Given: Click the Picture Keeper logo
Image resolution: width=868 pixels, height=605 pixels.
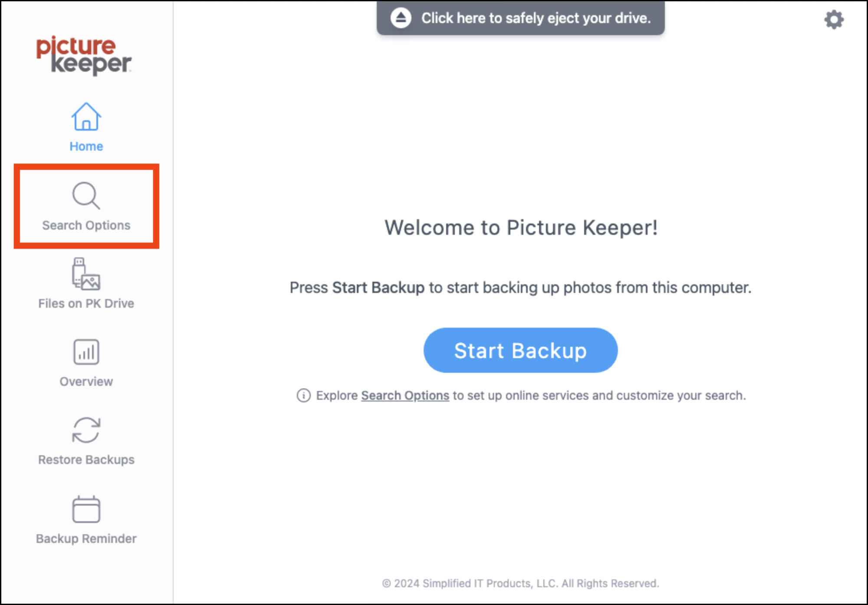Looking at the screenshot, I should click(x=84, y=56).
